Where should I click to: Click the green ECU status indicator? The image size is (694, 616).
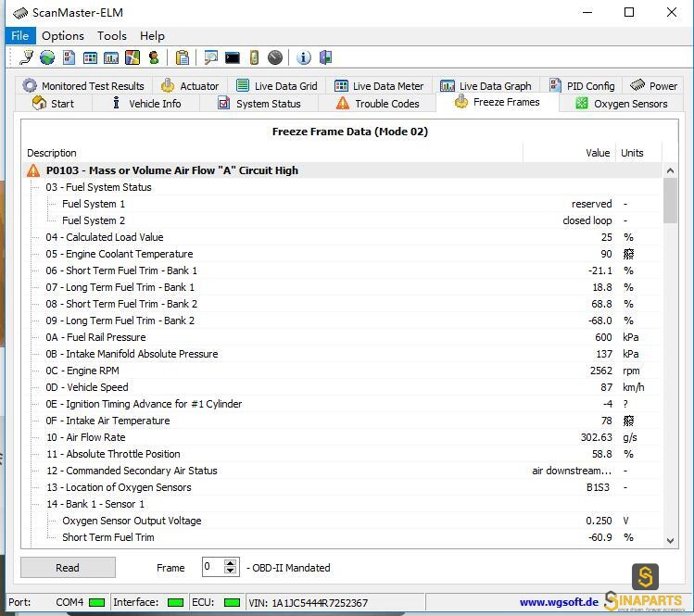(x=232, y=602)
